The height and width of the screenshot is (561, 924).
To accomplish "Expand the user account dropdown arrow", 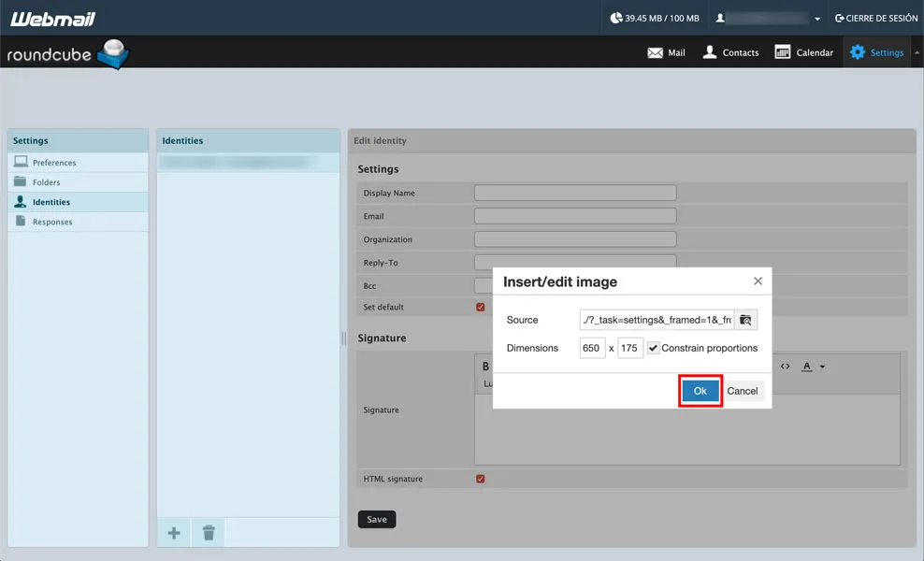I will (x=817, y=19).
